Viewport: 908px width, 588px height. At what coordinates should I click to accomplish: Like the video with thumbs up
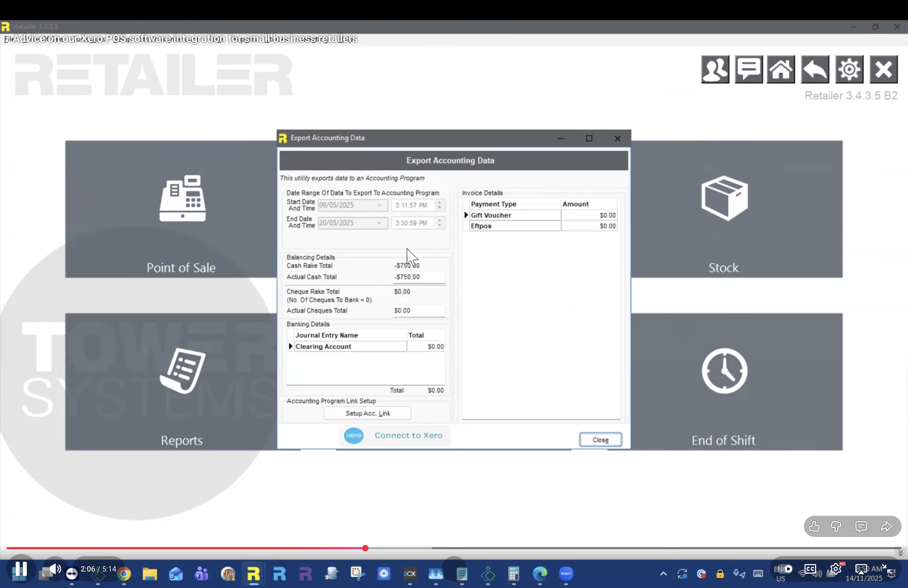point(814,527)
